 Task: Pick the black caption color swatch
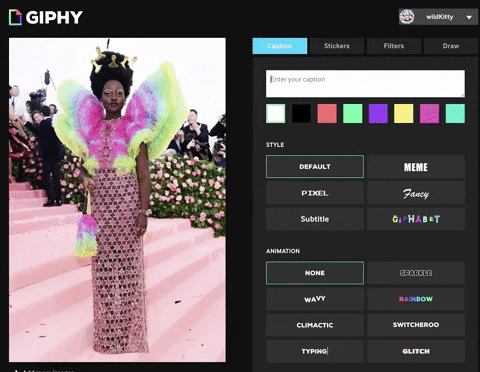point(301,114)
